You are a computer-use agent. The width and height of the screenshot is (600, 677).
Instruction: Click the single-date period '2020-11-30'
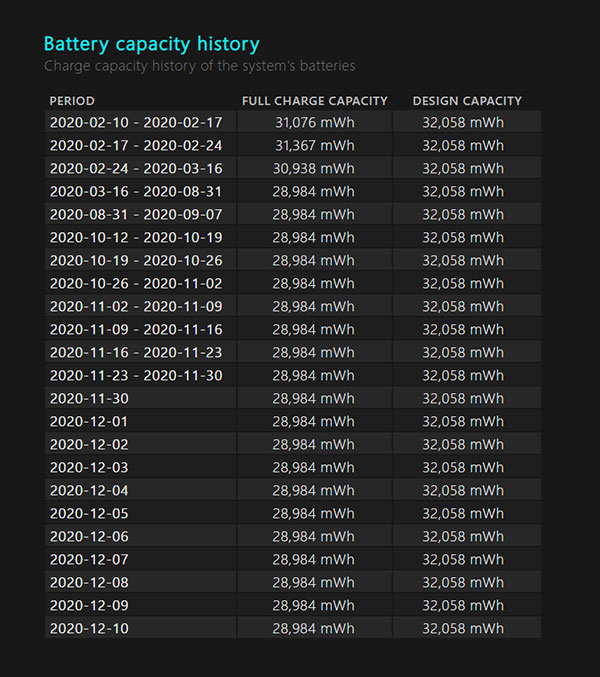89,399
